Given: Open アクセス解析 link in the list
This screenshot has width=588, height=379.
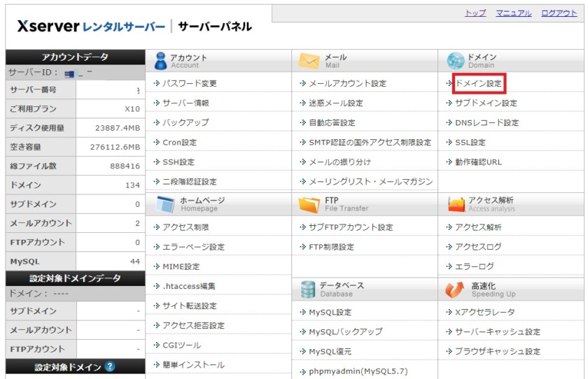Looking at the screenshot, I should pyautogui.click(x=478, y=227).
